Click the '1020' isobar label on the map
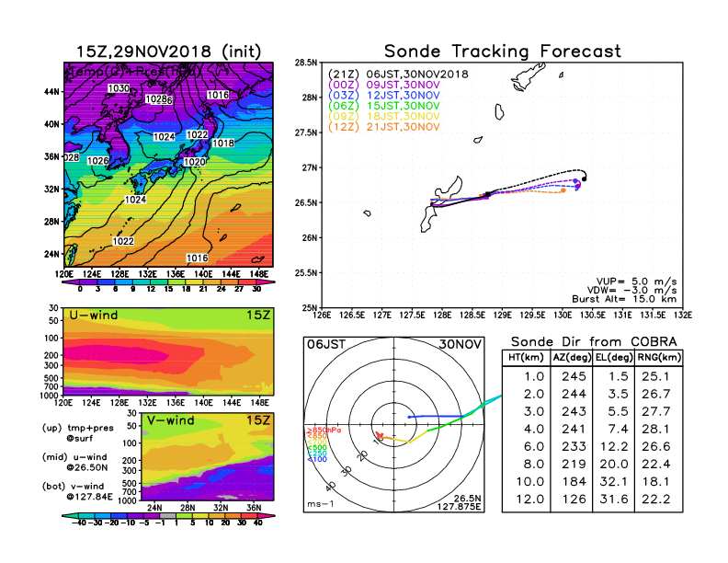 [195, 162]
